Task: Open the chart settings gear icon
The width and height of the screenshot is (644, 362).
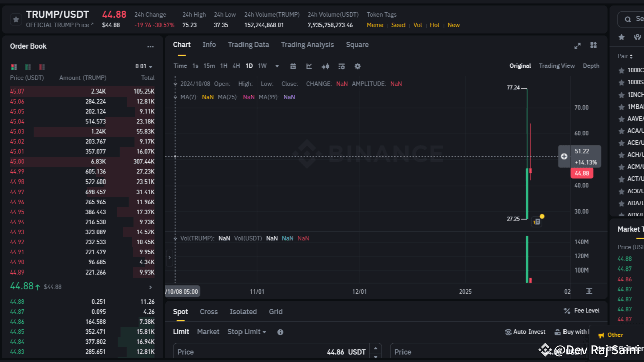Action: pos(357,66)
